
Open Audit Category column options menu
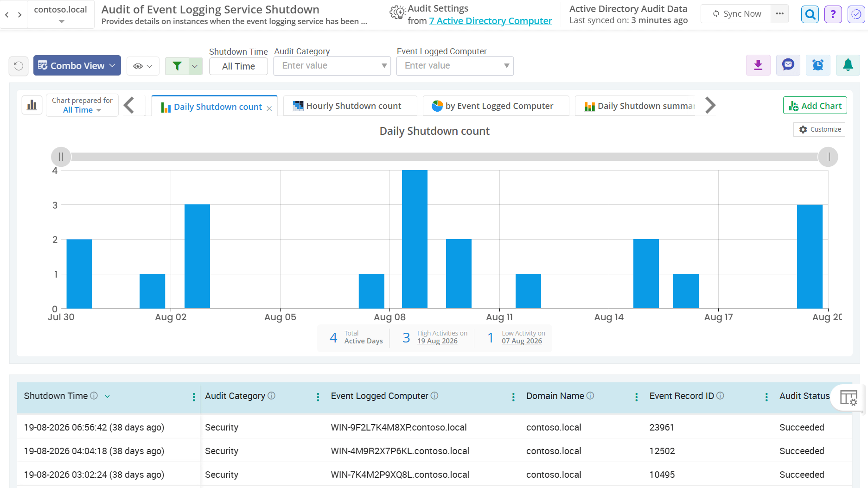pos(318,397)
